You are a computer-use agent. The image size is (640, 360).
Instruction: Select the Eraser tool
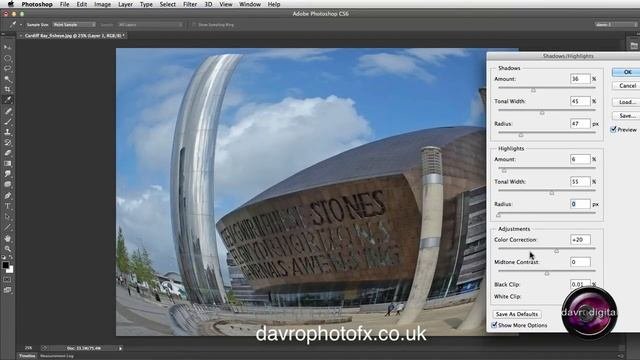tap(7, 153)
